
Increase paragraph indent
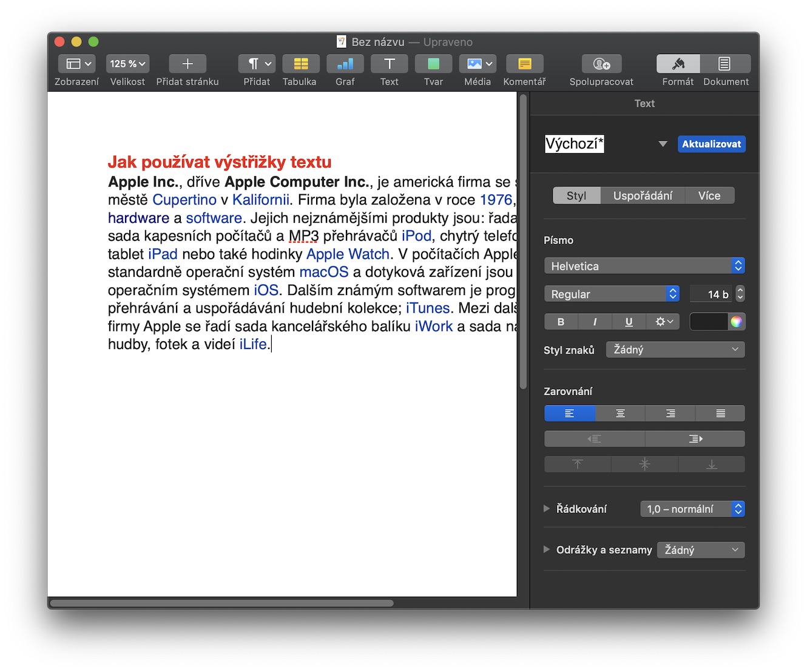695,439
